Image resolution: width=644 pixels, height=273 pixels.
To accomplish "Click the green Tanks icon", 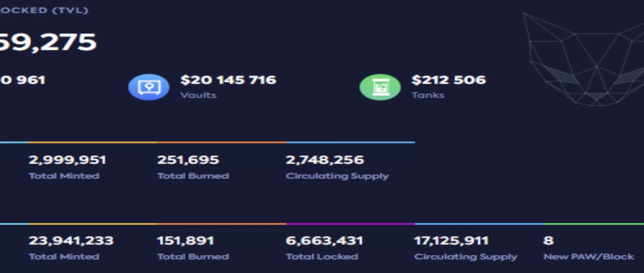I will point(380,87).
